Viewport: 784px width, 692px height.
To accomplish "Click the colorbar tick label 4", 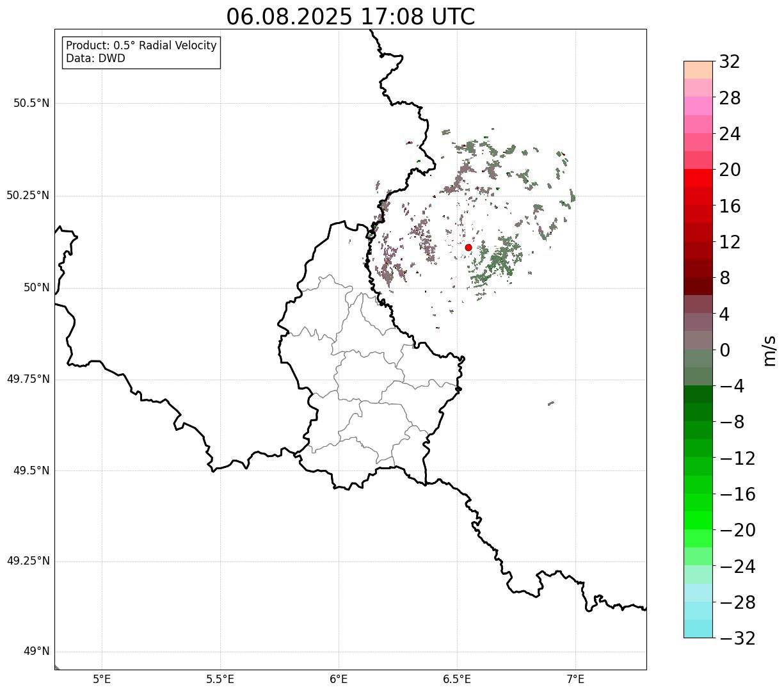I will (x=724, y=314).
